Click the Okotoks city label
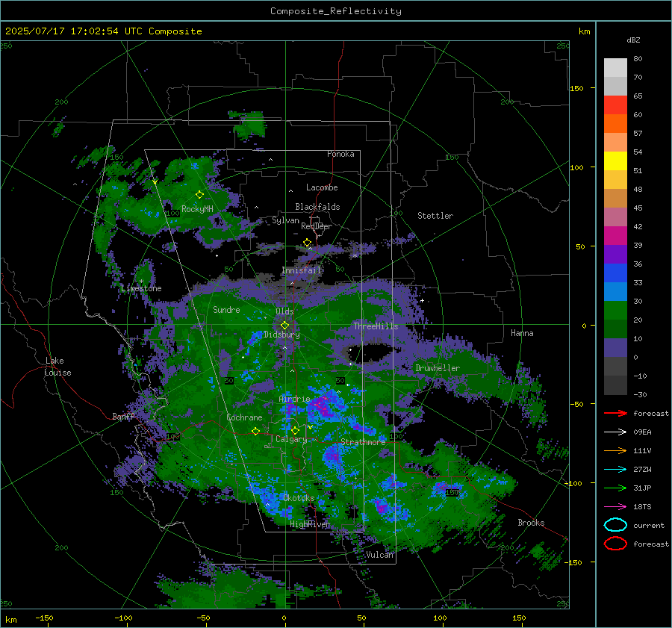672x628 pixels. point(299,497)
